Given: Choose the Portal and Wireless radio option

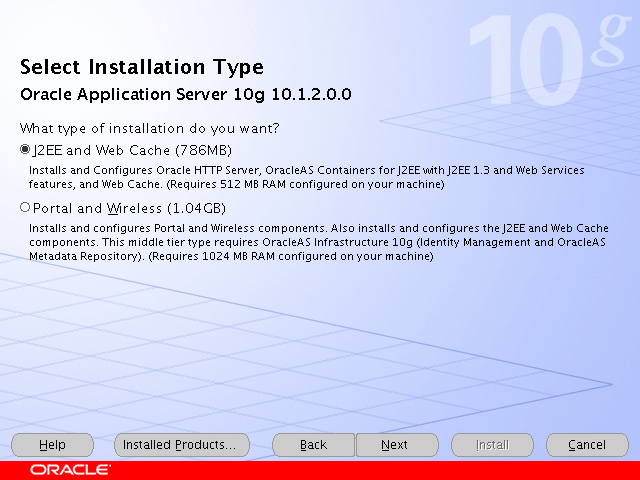Looking at the screenshot, I should click(x=25, y=207).
